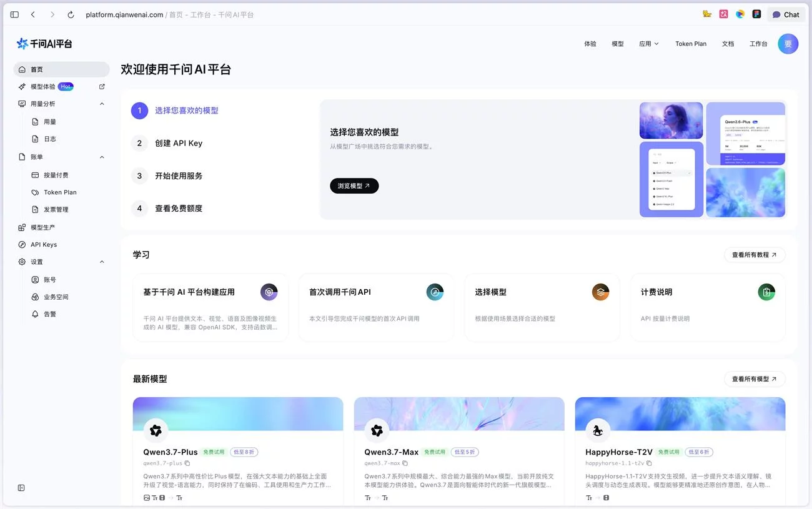Click the Qwen3.7-Max model logo icon
Screen dimensions: 812x509
pos(377,430)
